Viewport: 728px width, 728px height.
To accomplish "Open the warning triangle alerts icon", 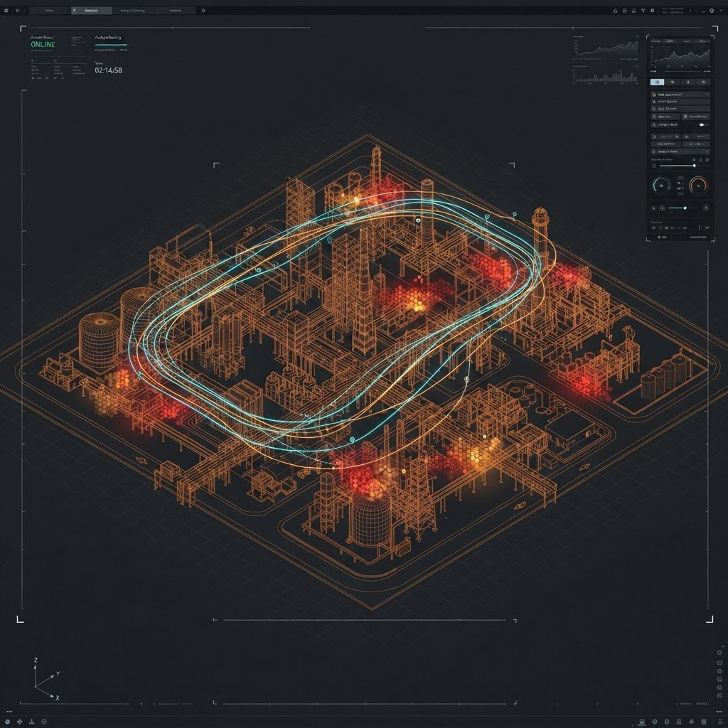I will coord(615,10).
